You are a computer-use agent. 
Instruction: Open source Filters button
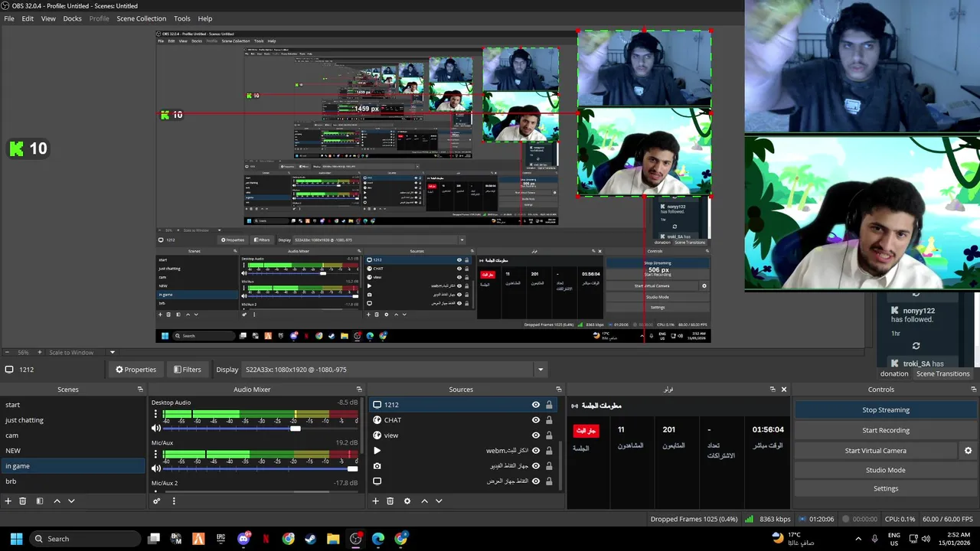187,370
